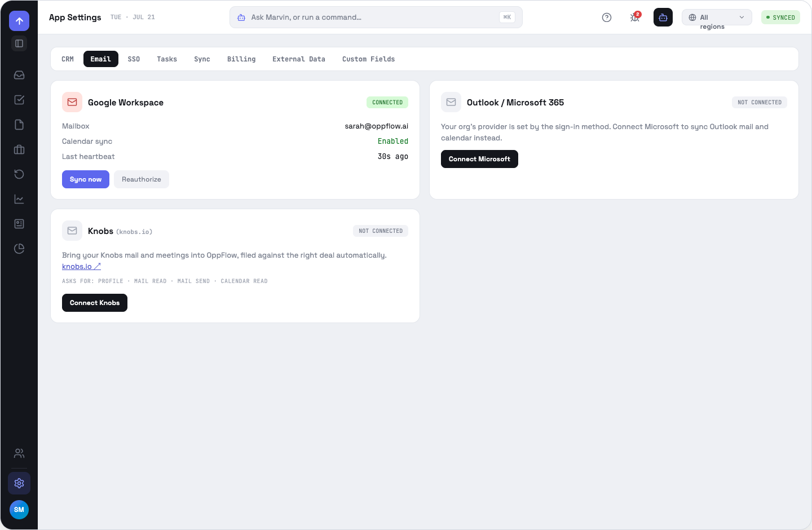Open the briefcase deals icon in sidebar

(19, 149)
